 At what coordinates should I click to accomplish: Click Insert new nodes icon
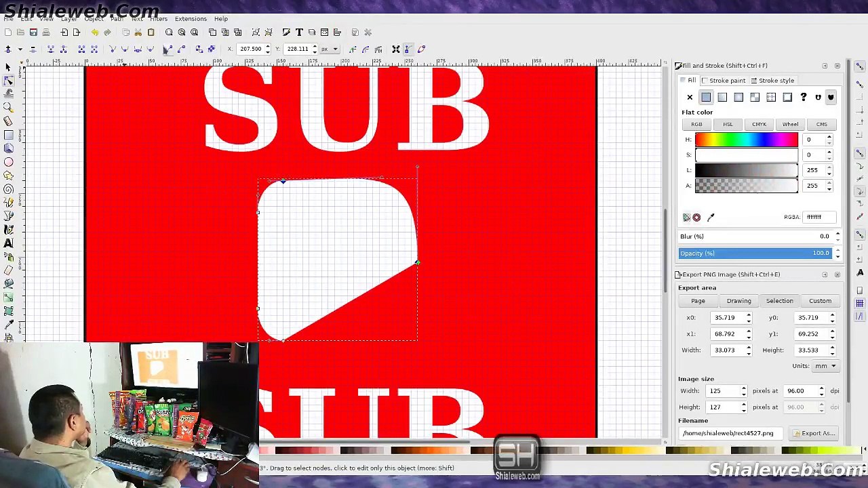[x=8, y=49]
